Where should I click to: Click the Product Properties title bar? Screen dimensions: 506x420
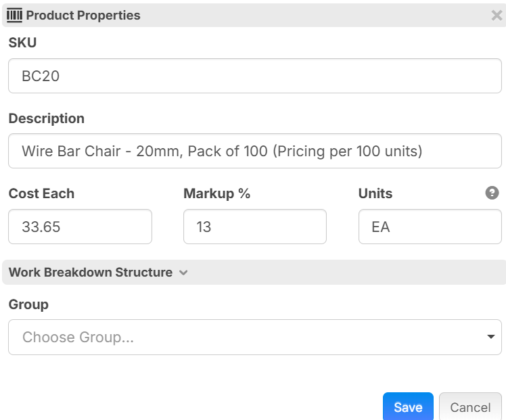tap(271, 15)
